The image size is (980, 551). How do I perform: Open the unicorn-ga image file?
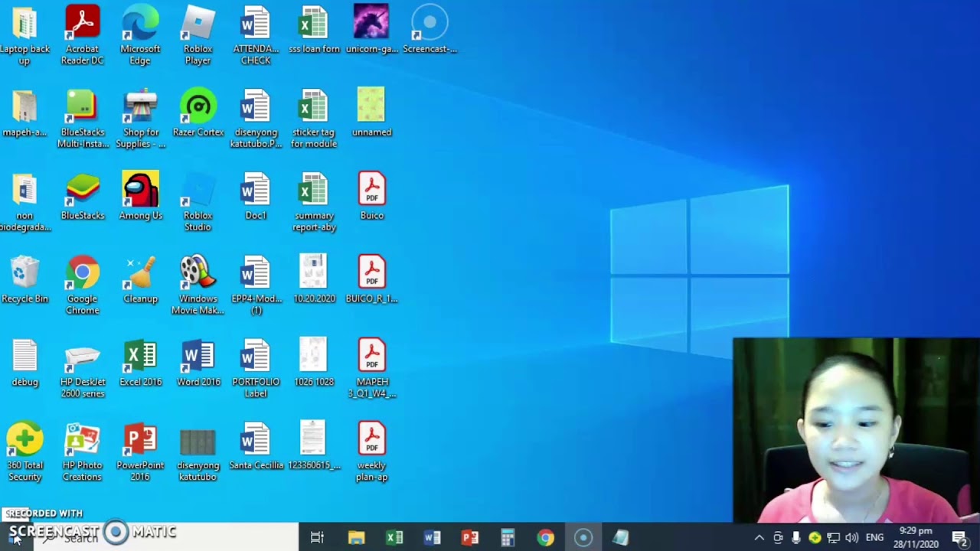tap(371, 31)
